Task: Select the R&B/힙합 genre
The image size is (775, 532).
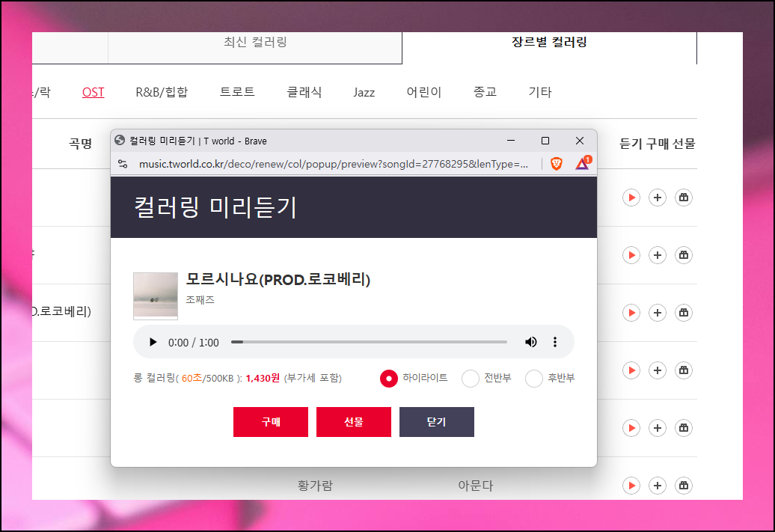Action: (162, 92)
